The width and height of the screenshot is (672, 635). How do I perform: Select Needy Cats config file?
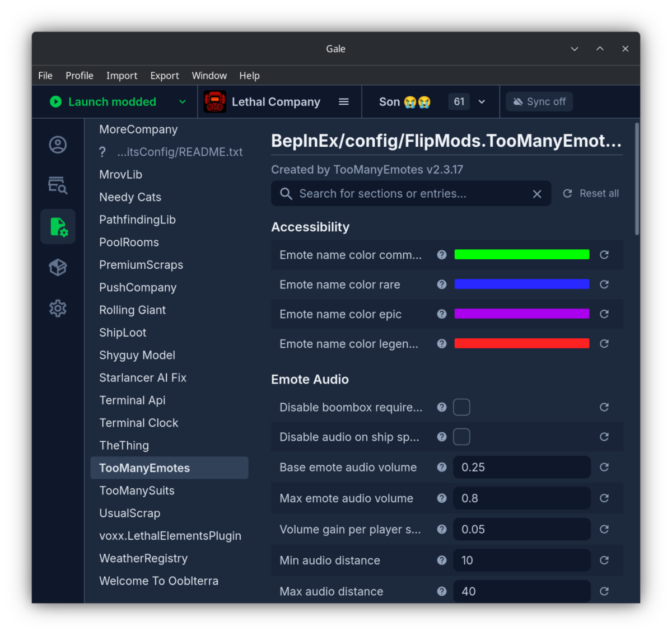pos(169,198)
